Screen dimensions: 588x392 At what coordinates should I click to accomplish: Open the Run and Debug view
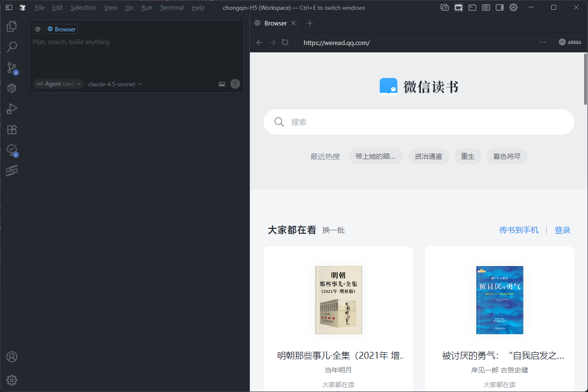(x=12, y=109)
